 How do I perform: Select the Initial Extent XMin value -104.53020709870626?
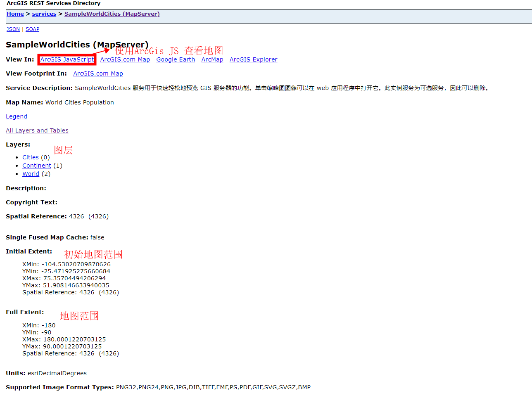point(76,264)
